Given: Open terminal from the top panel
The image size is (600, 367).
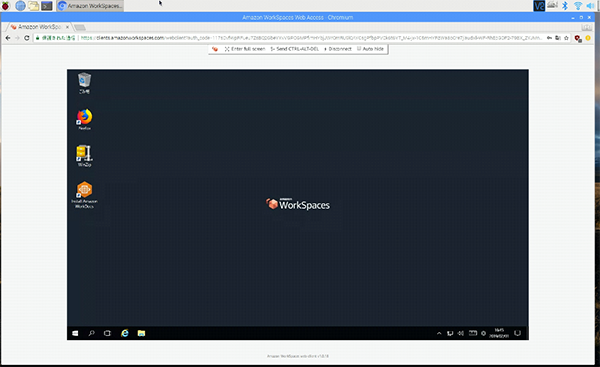Looking at the screenshot, I should click(47, 6).
